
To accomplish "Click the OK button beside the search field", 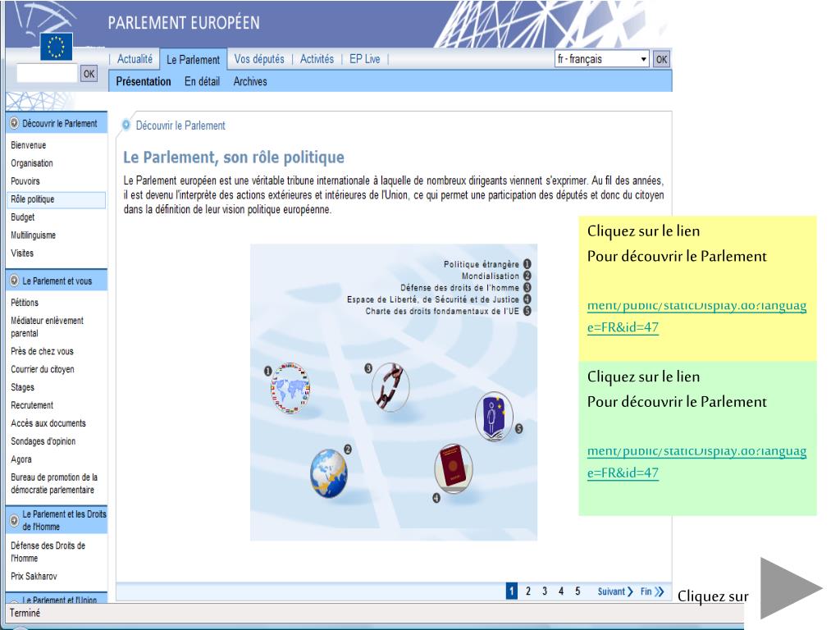I will 89,73.
